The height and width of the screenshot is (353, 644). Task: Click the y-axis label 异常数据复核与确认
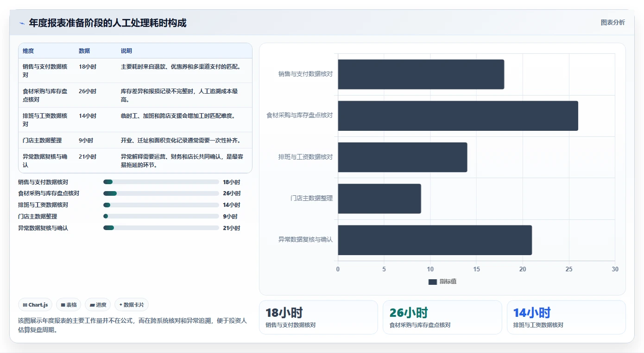[305, 240]
